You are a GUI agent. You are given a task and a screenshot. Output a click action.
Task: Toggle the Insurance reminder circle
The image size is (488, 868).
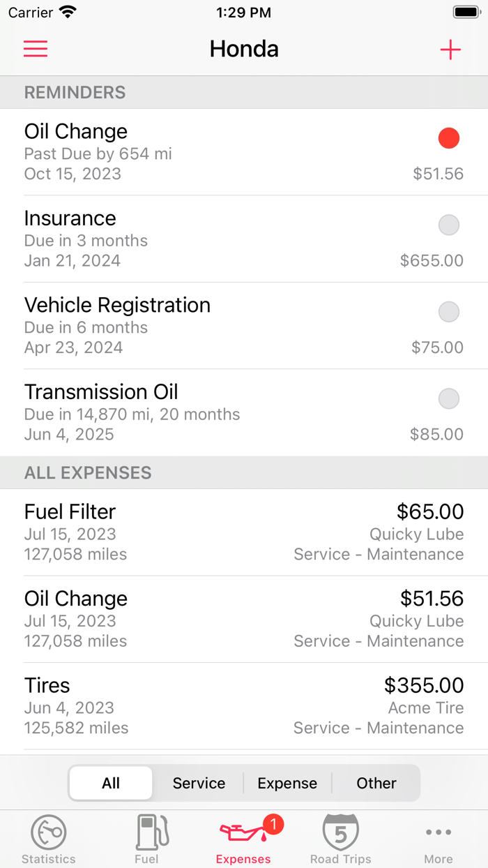point(449,225)
